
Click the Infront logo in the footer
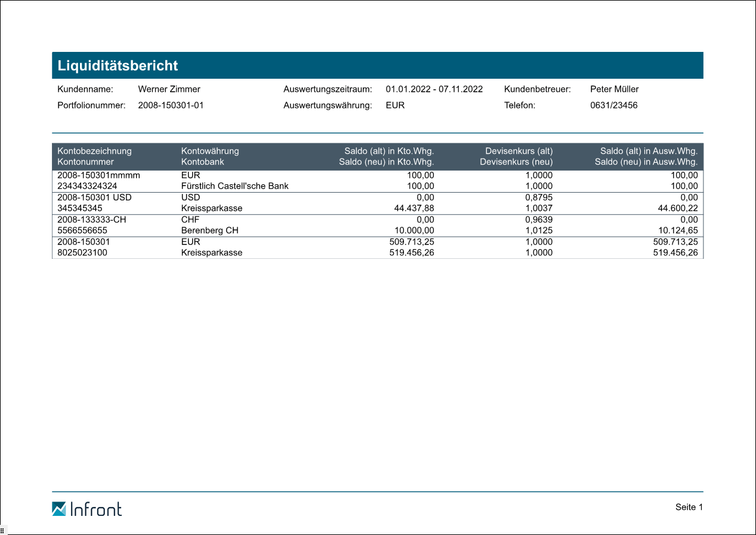(87, 509)
